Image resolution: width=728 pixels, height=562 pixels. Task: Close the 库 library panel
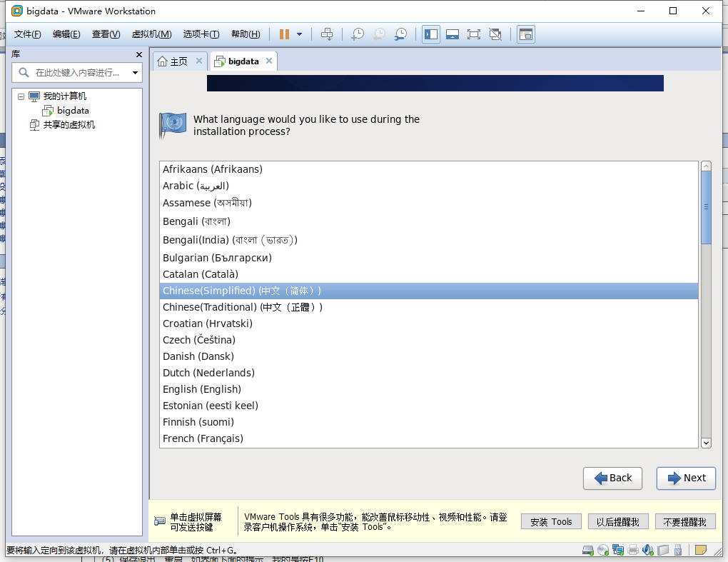[x=139, y=55]
